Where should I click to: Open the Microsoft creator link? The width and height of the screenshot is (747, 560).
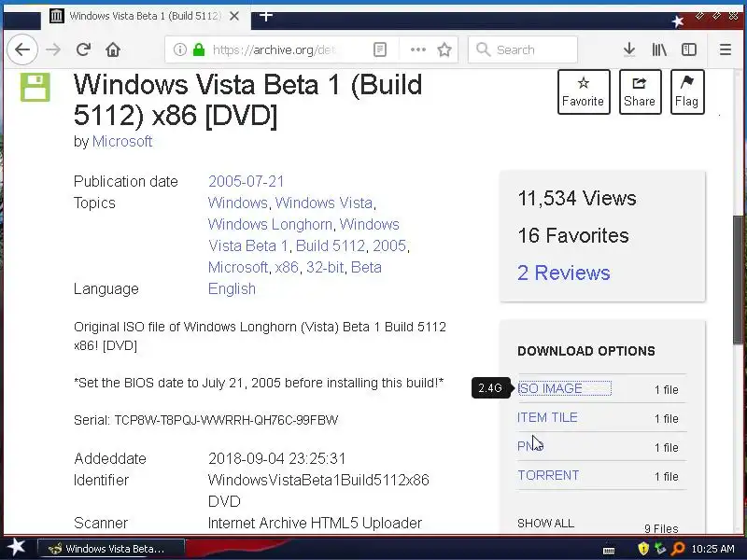[x=122, y=142]
